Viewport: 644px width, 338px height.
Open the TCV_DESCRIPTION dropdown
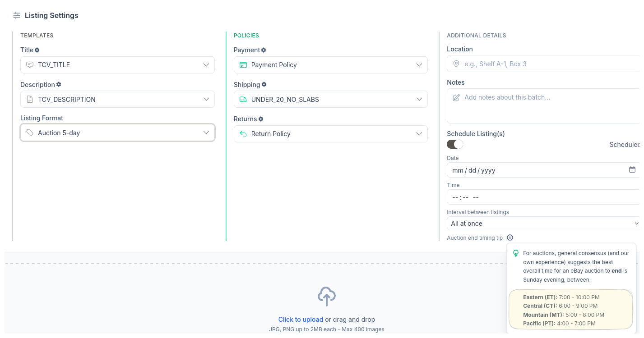tap(117, 99)
